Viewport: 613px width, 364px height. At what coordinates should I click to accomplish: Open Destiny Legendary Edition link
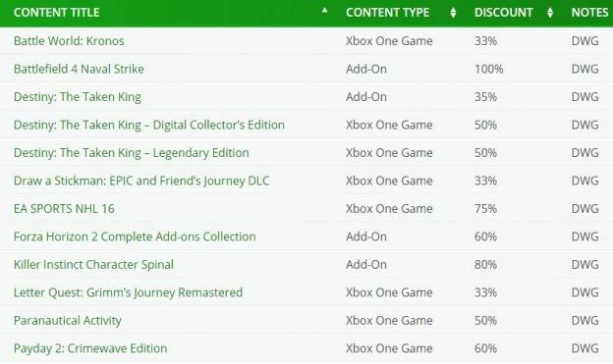coord(132,153)
